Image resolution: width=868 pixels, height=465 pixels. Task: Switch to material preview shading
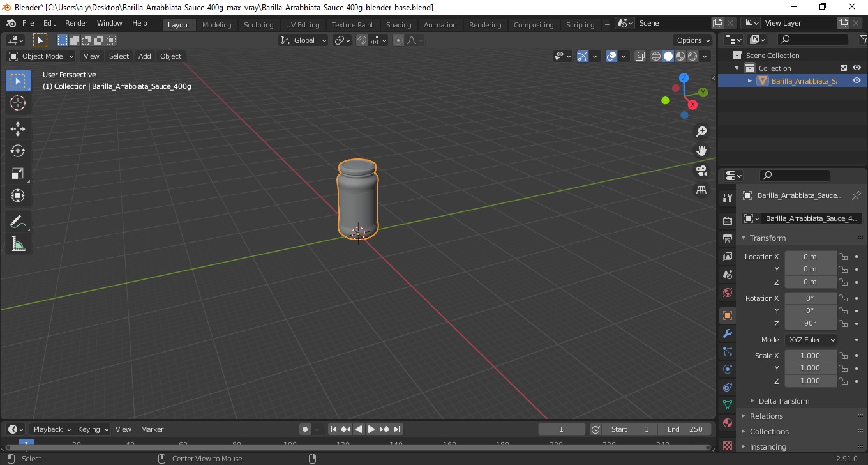[680, 56]
